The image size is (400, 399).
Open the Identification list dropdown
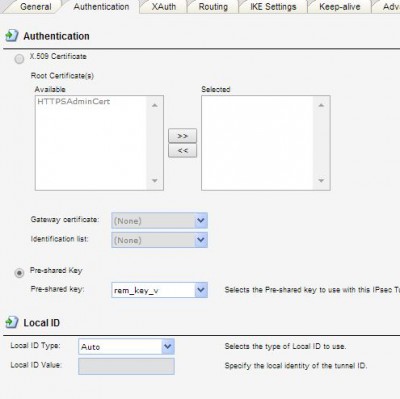(x=159, y=240)
